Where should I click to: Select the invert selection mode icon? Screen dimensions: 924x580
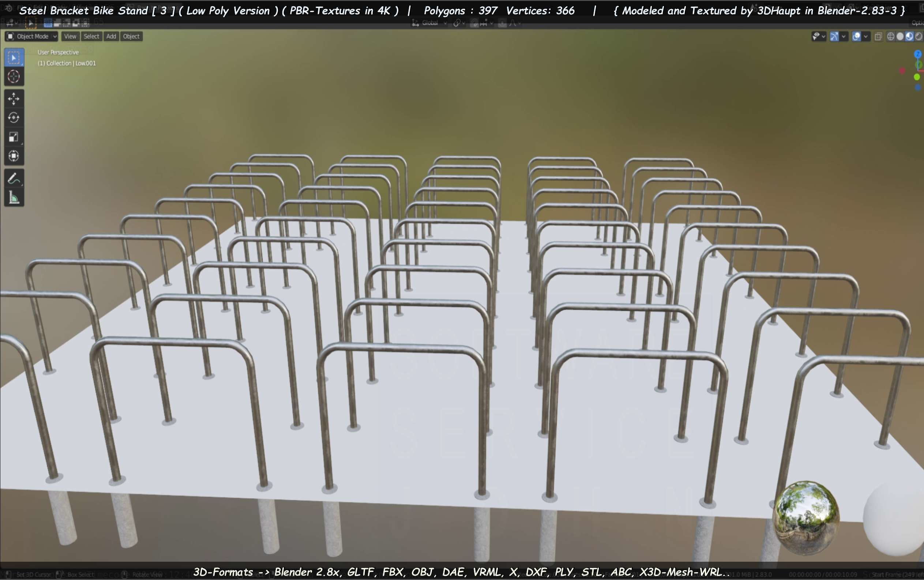click(76, 23)
